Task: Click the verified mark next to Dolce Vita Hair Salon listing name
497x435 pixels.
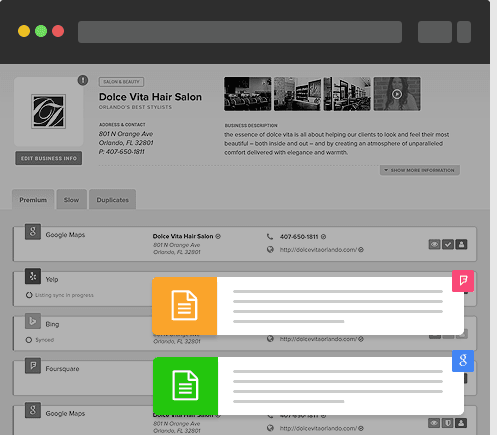Action: tap(218, 236)
